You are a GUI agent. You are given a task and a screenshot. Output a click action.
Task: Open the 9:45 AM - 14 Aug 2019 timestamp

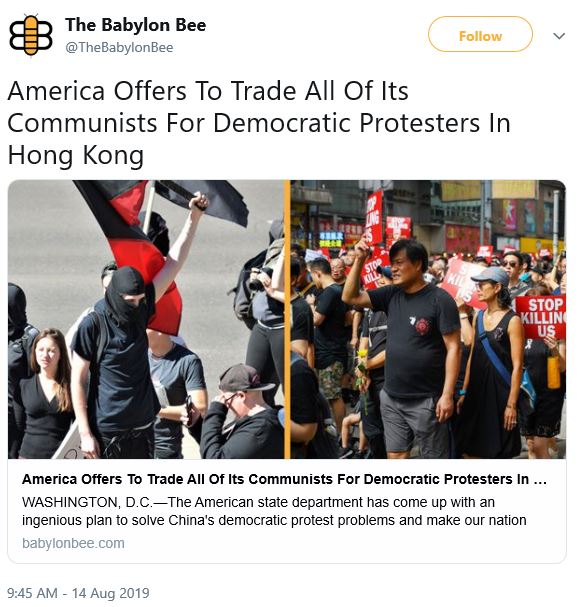[x=78, y=593]
